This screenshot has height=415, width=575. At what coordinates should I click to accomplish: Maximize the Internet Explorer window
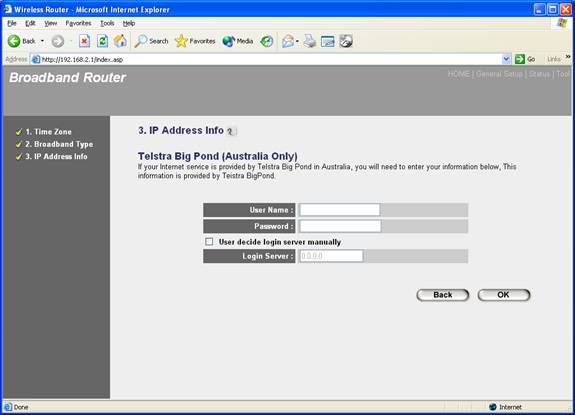pyautogui.click(x=553, y=9)
